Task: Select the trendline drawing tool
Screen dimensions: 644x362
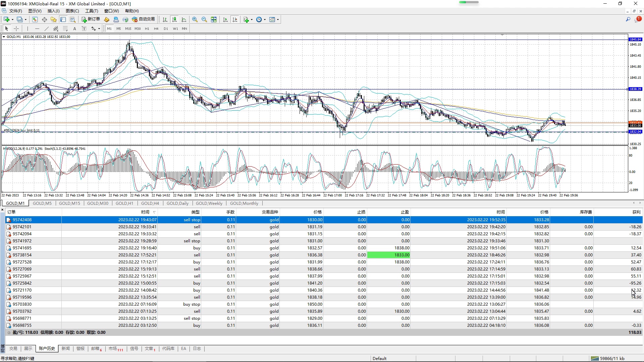Action: (x=47, y=29)
